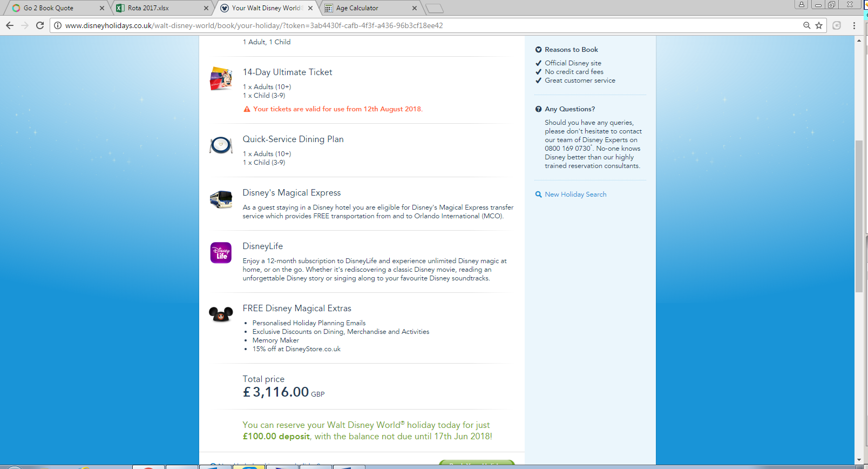Click the 1 Adult, 1 Child text
The image size is (868, 469).
tap(266, 42)
